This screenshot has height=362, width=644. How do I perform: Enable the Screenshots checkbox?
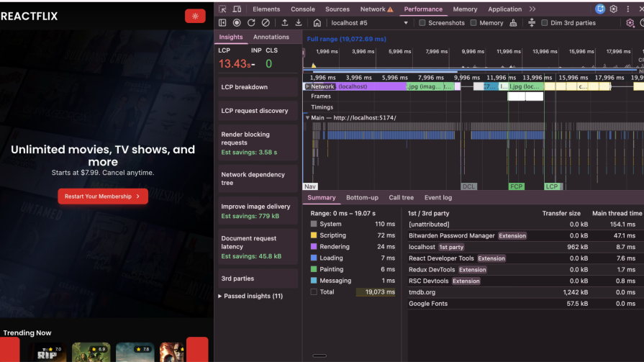[422, 23]
